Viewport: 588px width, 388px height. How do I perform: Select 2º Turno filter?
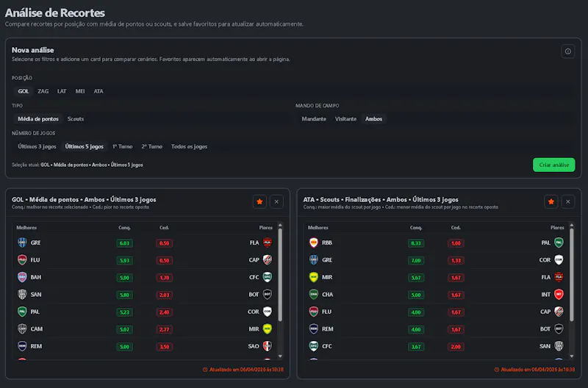tap(152, 146)
